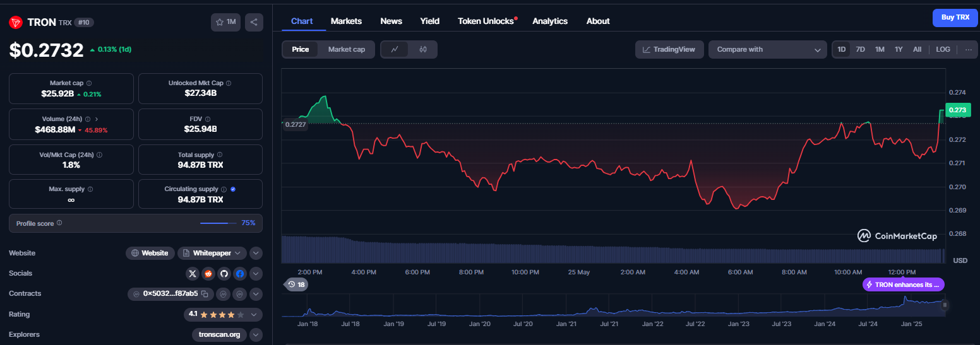Switch to the Markets tab
This screenshot has width=980, height=345.
[346, 21]
